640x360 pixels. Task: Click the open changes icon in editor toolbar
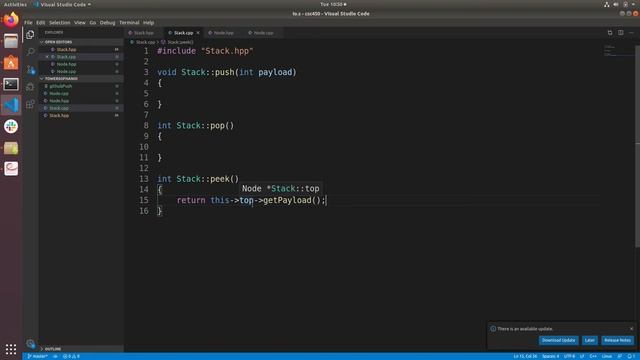click(x=610, y=33)
